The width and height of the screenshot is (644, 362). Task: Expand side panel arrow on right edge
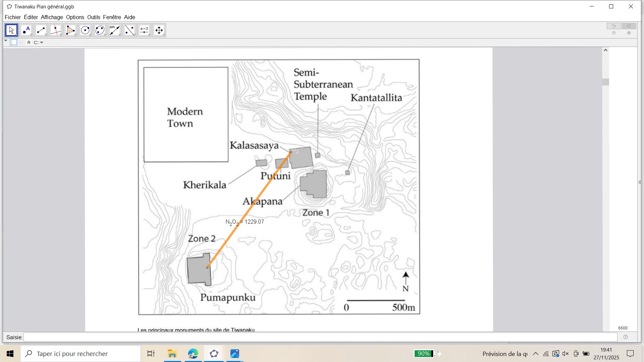(x=639, y=182)
